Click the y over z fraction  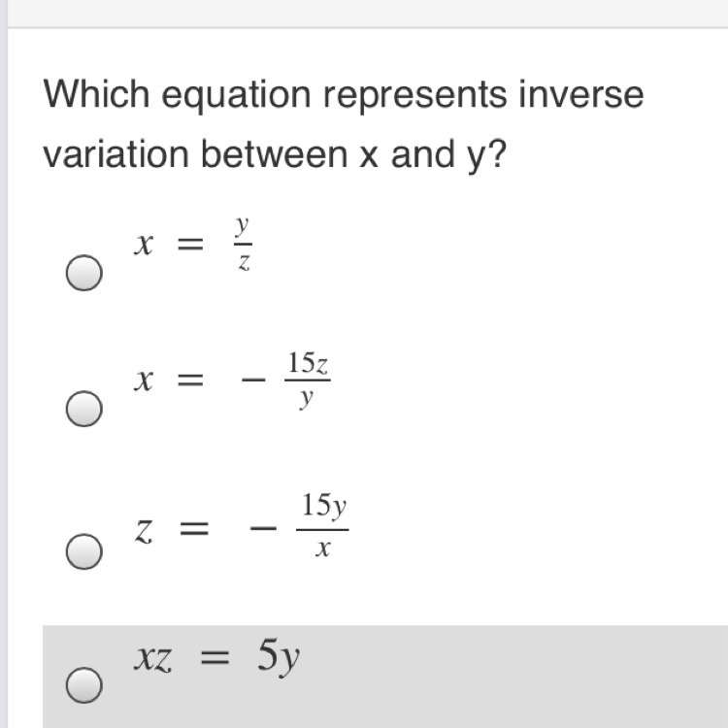point(244,245)
